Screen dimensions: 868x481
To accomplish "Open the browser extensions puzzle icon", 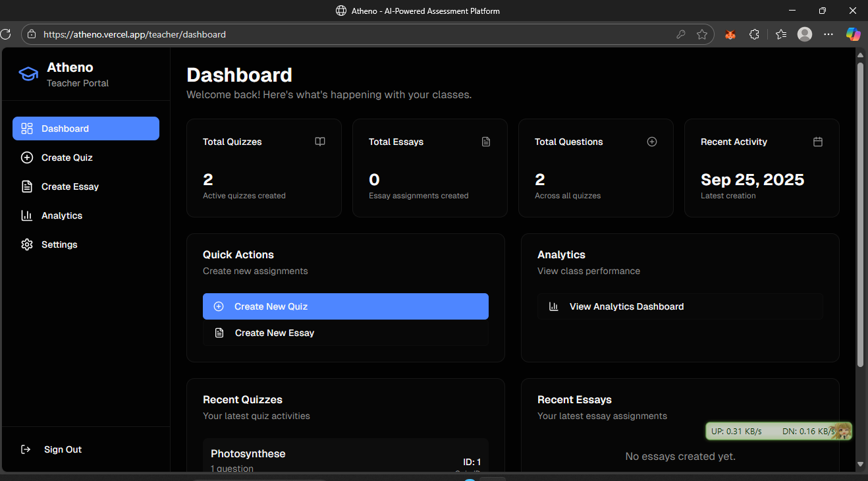I will point(755,34).
